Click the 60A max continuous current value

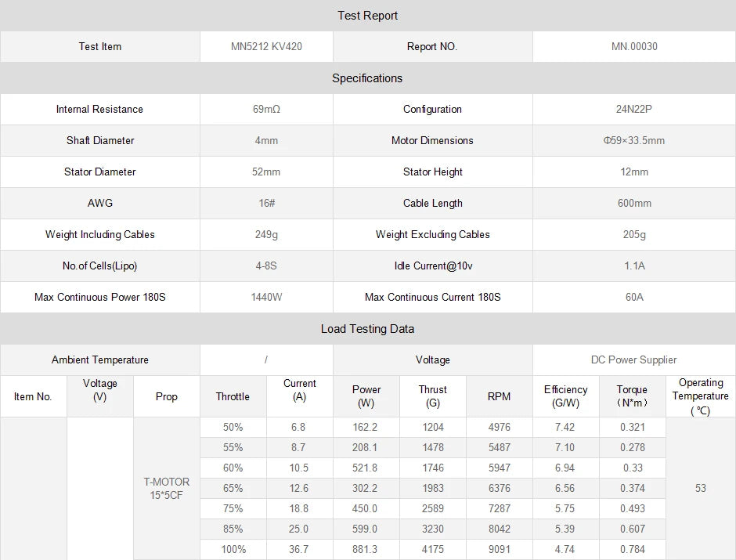tap(634, 297)
